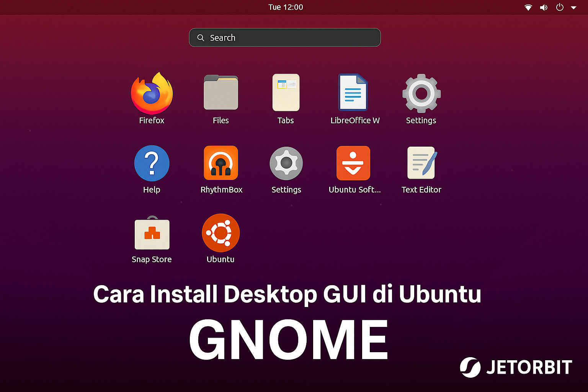Click the power button icon

point(560,7)
